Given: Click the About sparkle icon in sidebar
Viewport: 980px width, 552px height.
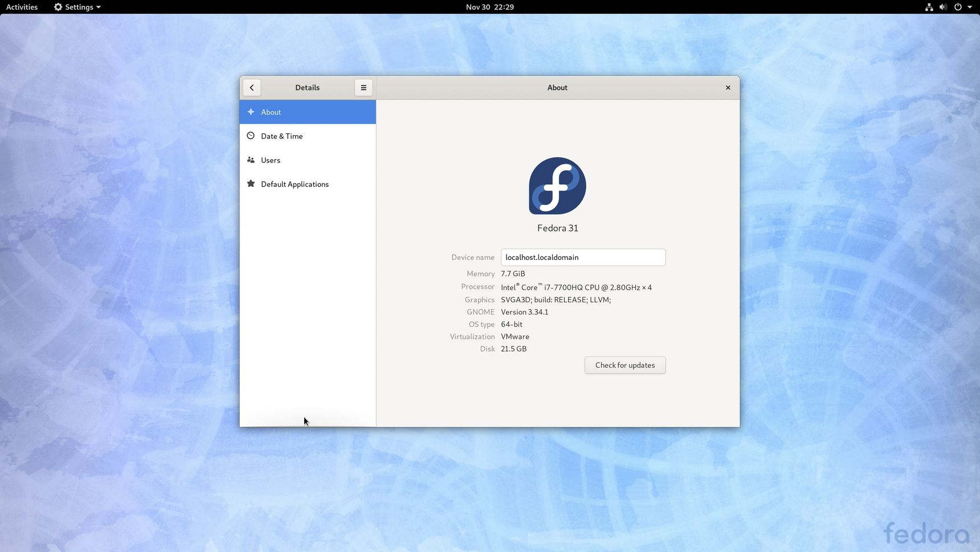Looking at the screenshot, I should [251, 112].
